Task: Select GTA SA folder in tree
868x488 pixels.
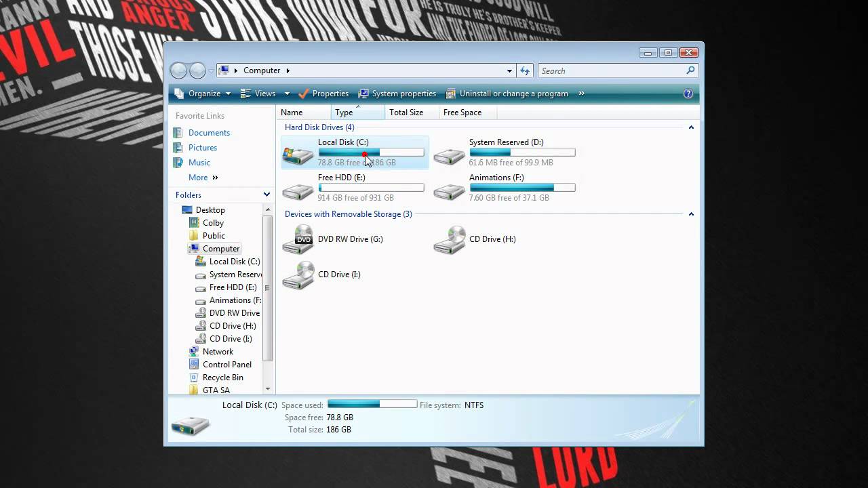Action: [216, 390]
